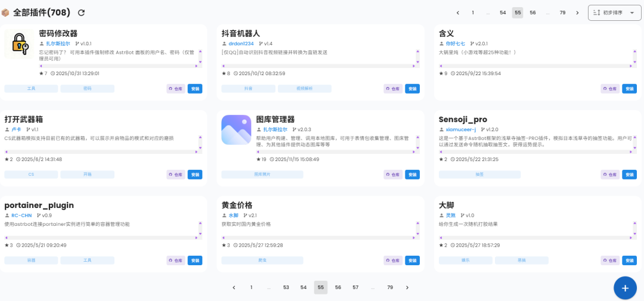Open repository of 含义 plugin

(610, 89)
